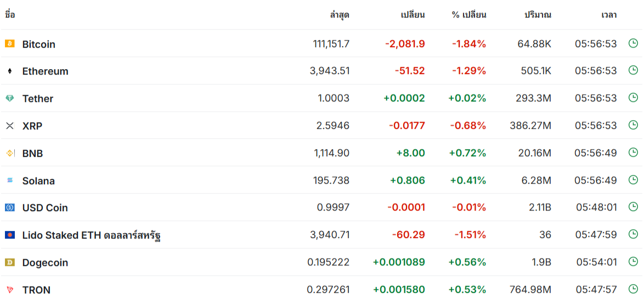This screenshot has width=644, height=300.
Task: Sort by the ปริมาณ column header
Action: click(x=538, y=15)
